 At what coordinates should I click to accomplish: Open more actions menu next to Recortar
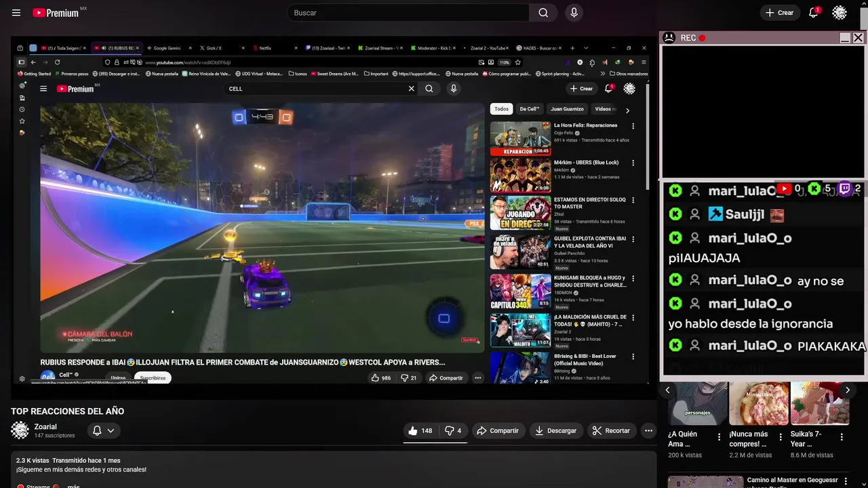pyautogui.click(x=648, y=430)
